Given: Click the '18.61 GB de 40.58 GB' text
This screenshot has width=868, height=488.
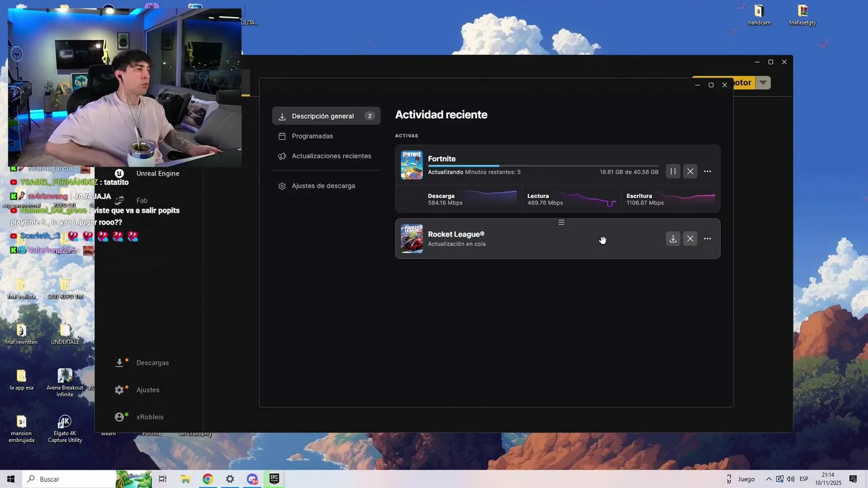Looking at the screenshot, I should (x=629, y=172).
